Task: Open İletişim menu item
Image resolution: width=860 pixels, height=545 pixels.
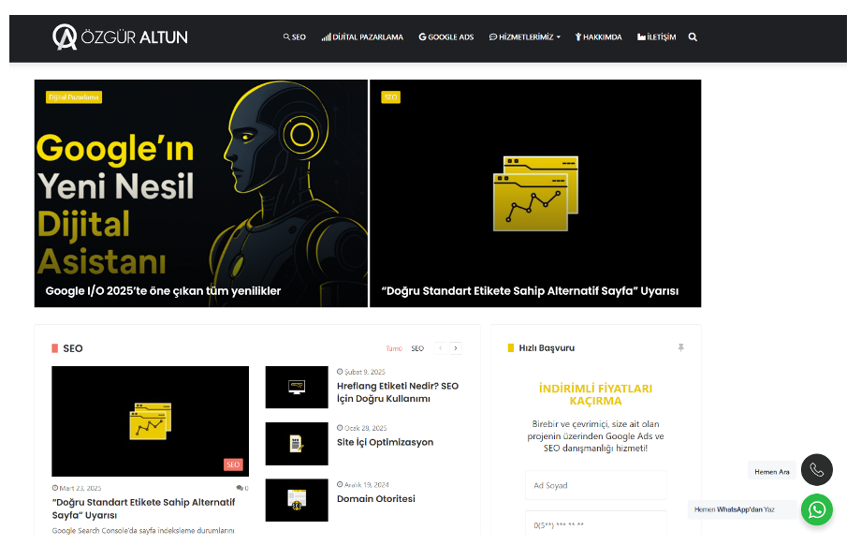Action: [657, 37]
